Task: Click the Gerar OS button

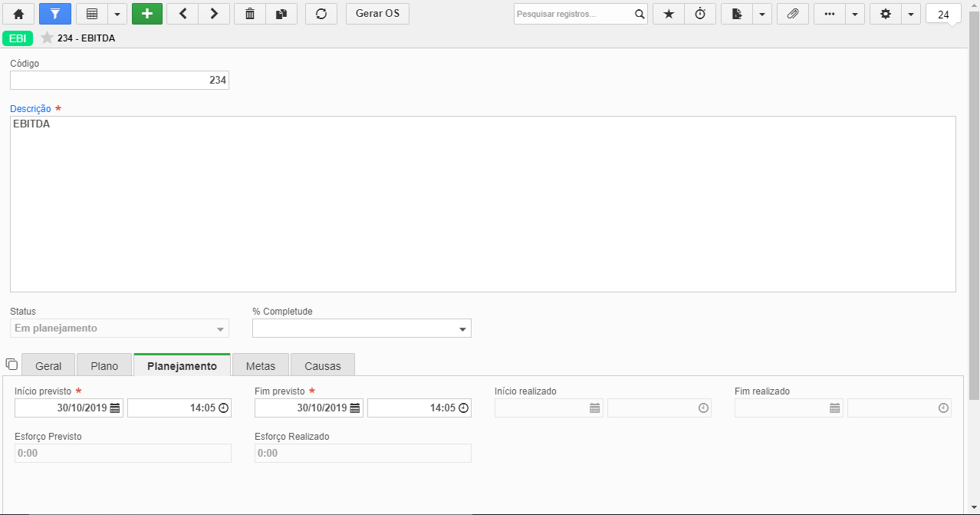Action: pos(377,14)
